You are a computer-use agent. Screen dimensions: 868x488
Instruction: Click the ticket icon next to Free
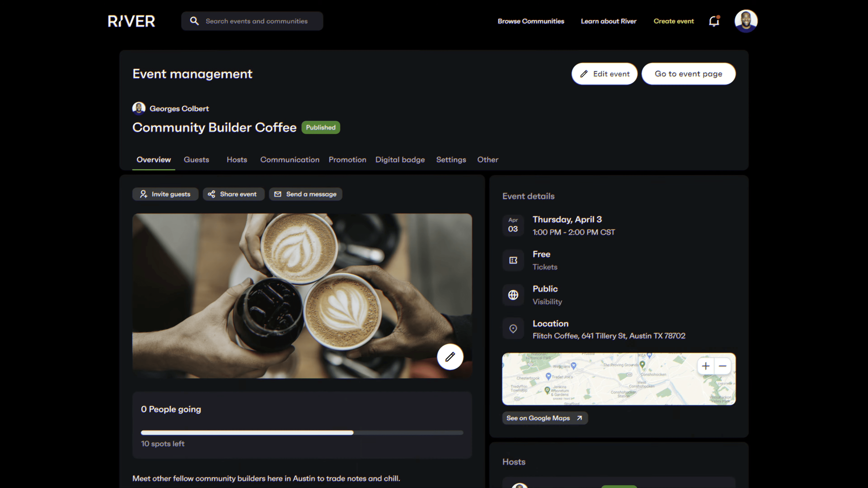click(x=513, y=260)
